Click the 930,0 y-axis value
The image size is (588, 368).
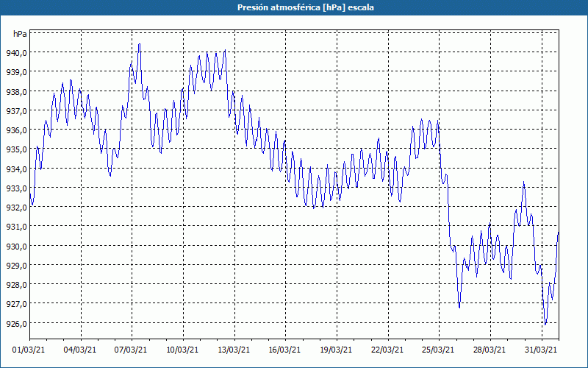[16, 247]
